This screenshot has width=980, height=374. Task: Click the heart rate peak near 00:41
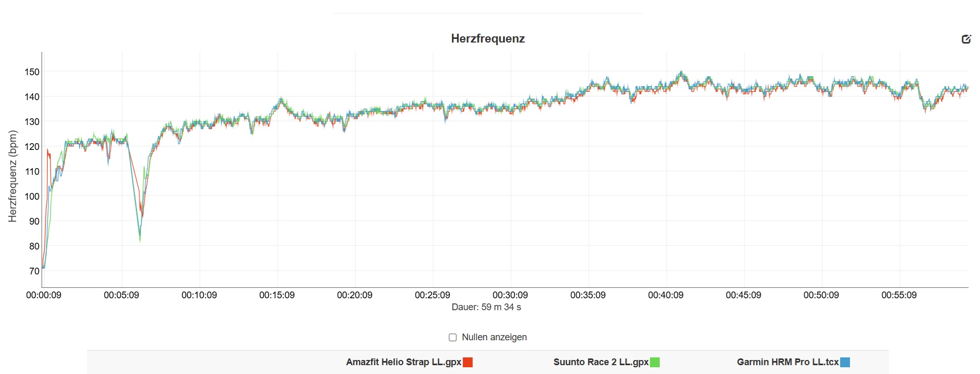pyautogui.click(x=681, y=74)
